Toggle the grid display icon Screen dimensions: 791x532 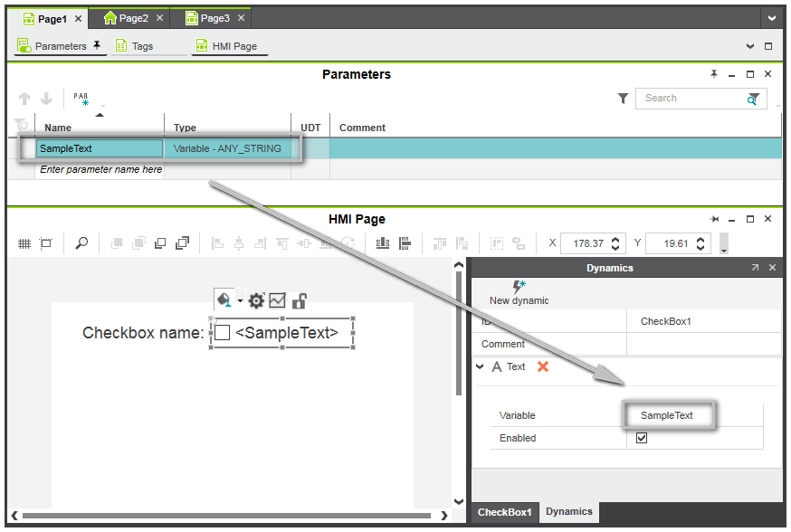(24, 243)
